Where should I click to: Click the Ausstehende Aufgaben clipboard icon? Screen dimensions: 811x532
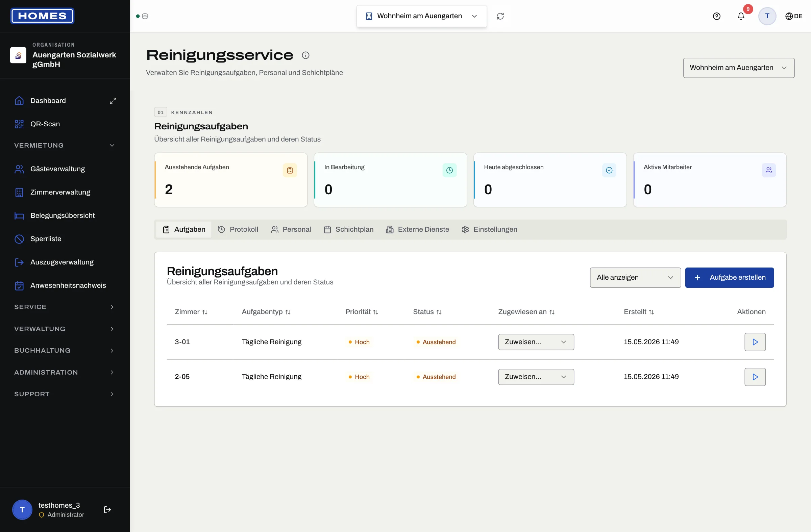(x=290, y=170)
